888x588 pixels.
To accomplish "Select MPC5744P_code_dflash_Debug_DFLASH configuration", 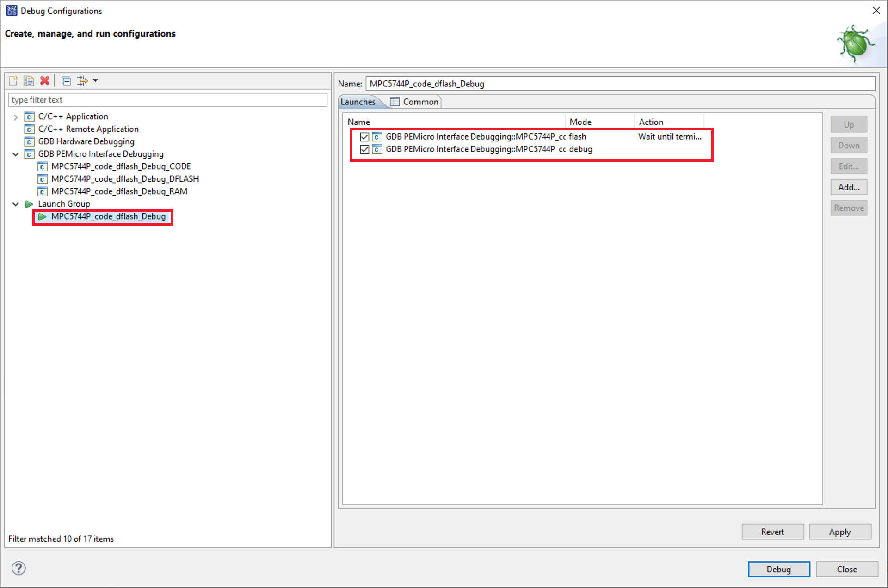I will (125, 179).
